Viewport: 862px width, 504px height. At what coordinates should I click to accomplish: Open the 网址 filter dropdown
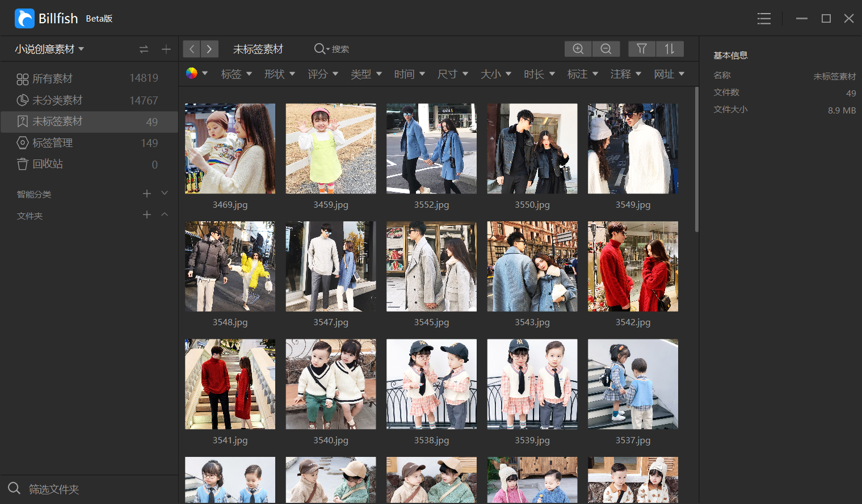[x=669, y=74]
